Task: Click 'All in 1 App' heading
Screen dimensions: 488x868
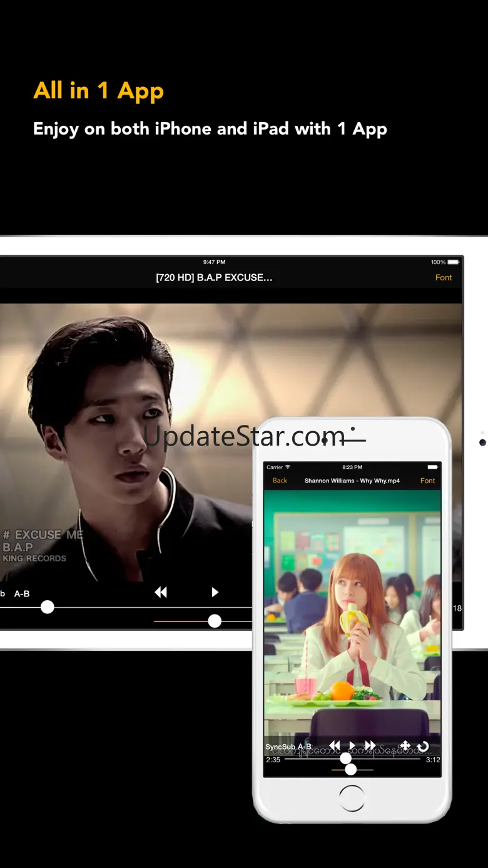Action: 98,91
